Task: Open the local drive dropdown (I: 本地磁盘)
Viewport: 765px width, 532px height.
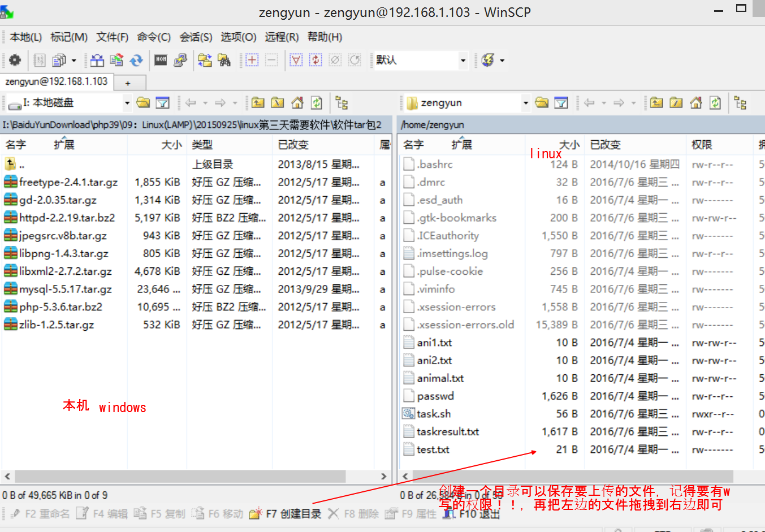Action: [127, 102]
